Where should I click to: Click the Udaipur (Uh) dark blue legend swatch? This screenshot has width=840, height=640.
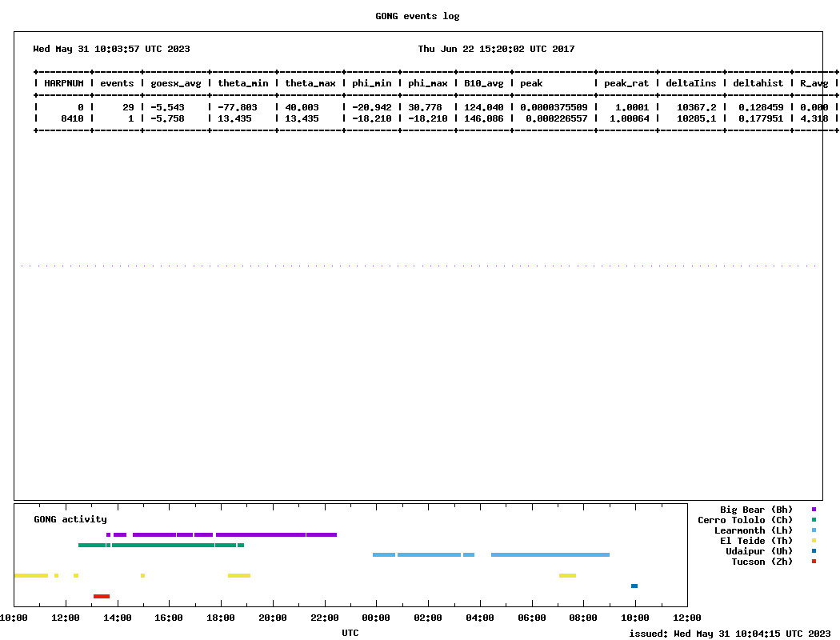coord(814,550)
